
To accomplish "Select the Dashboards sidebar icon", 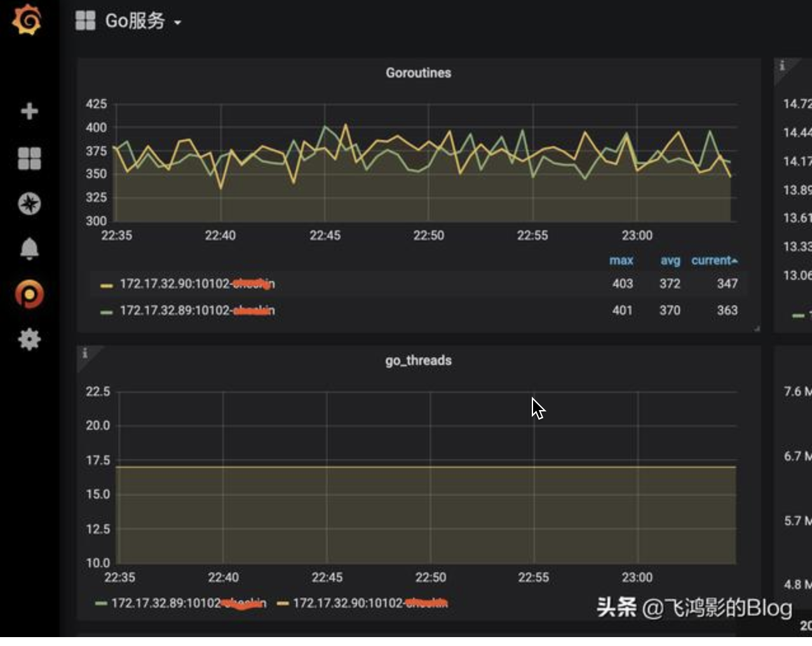I will click(x=28, y=157).
